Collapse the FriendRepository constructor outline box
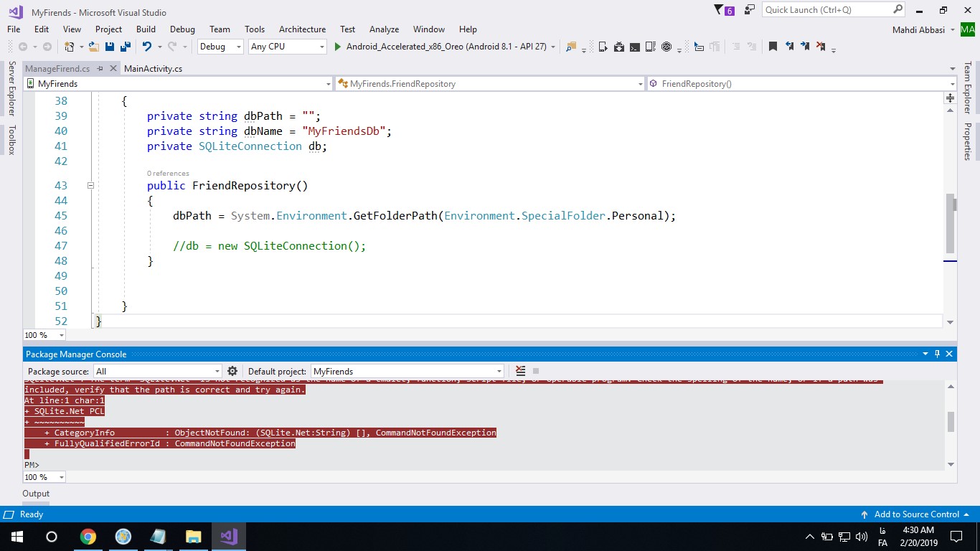 tap(90, 186)
